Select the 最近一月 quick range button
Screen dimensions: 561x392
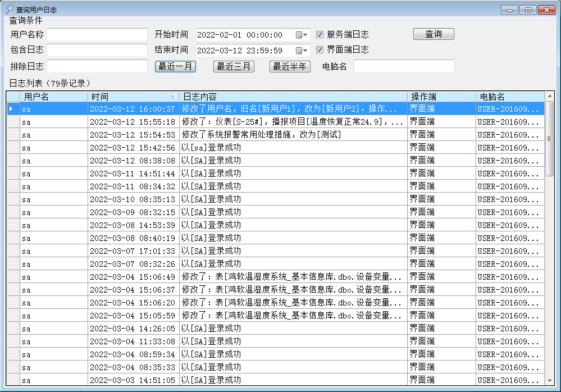175,66
